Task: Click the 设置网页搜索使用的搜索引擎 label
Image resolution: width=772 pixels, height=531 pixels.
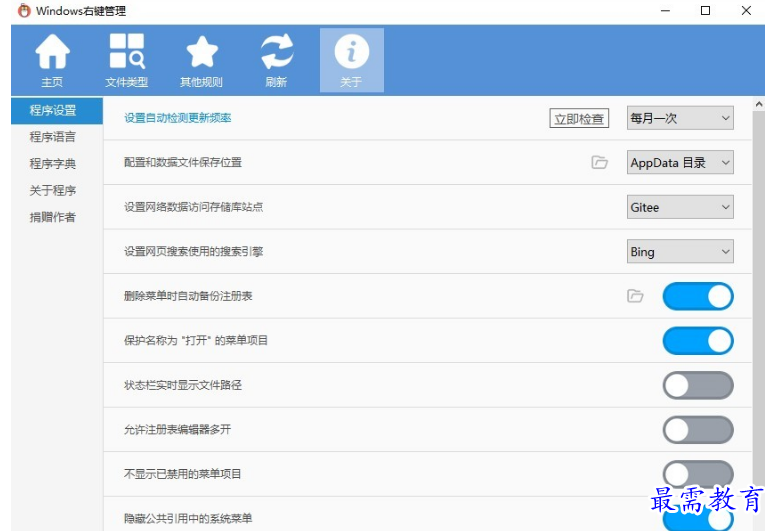Action: pyautogui.click(x=193, y=251)
